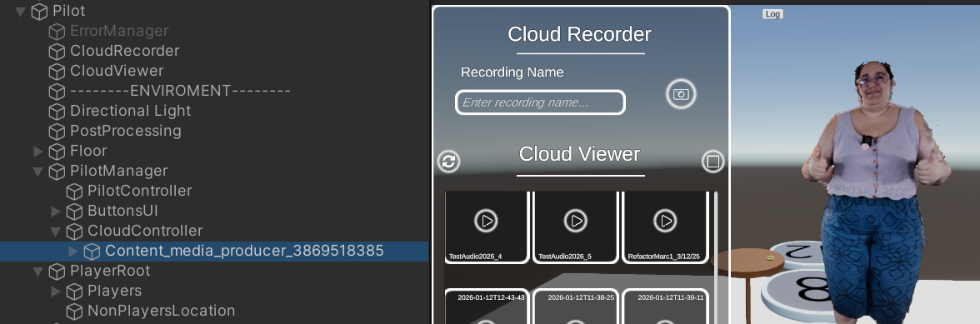This screenshot has height=324, width=980.
Task: Open the 2026-01-12T12-43-43 recording card
Action: click(487, 307)
